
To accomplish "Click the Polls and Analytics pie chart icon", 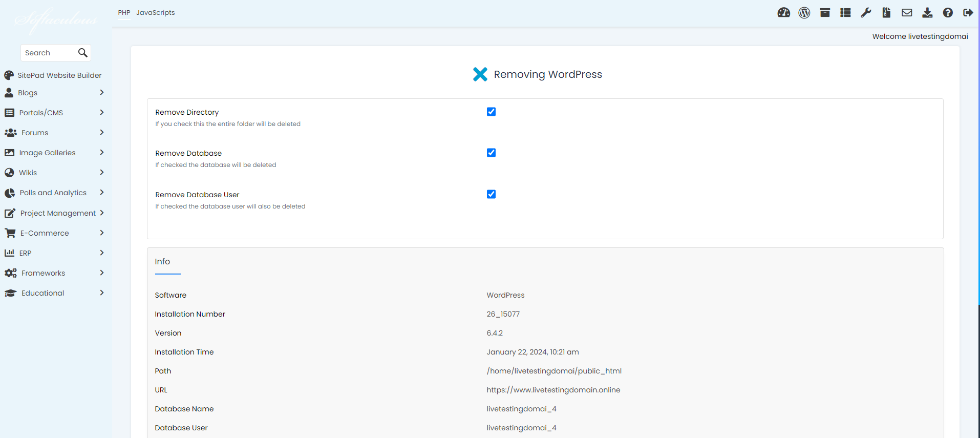I will click(10, 193).
